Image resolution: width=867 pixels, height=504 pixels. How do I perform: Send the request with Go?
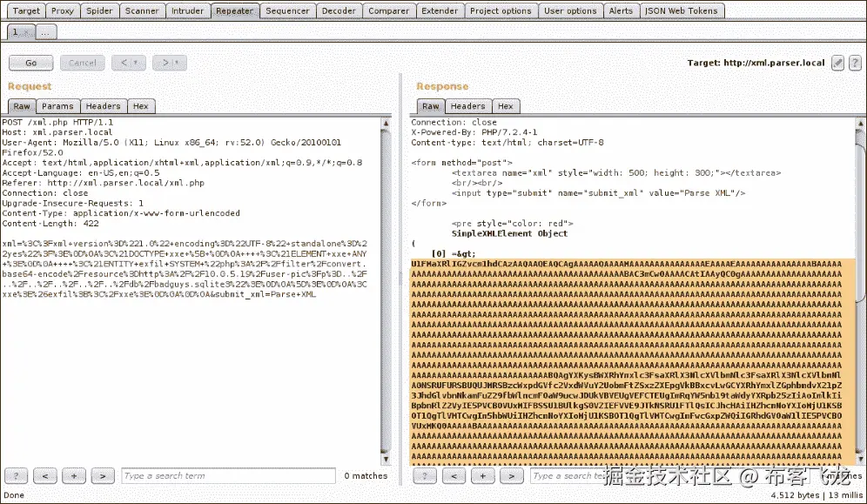[x=31, y=63]
